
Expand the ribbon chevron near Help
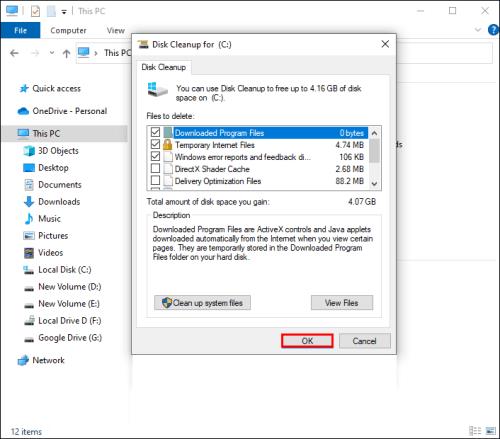tap(478, 30)
